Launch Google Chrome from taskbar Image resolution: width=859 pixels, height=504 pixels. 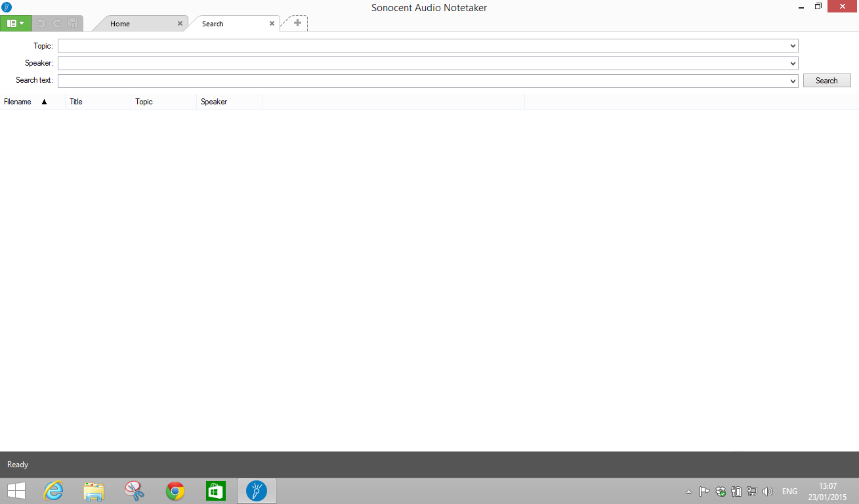pyautogui.click(x=175, y=491)
